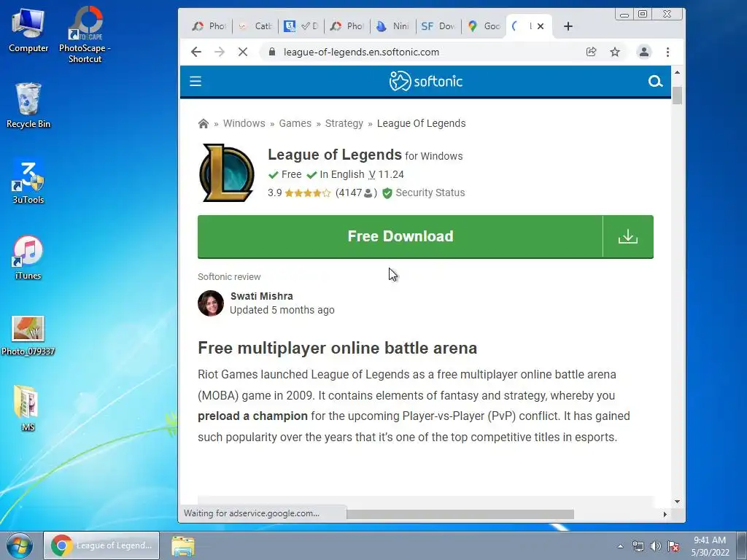Stop page loading with the X button
This screenshot has height=560, width=747.
(243, 52)
